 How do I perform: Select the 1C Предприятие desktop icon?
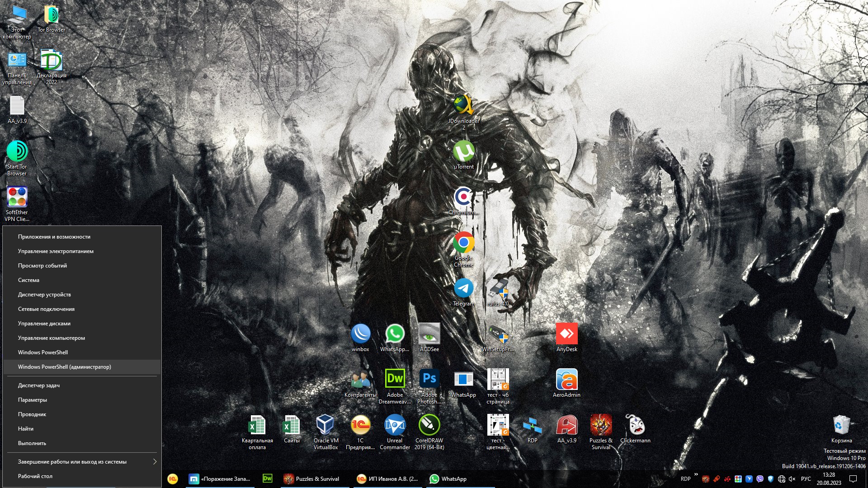click(x=360, y=432)
